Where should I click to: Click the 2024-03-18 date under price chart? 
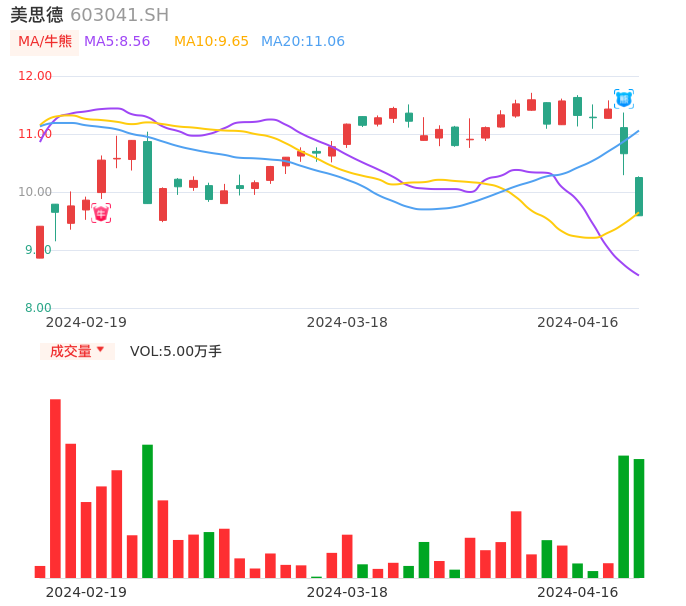(x=347, y=322)
